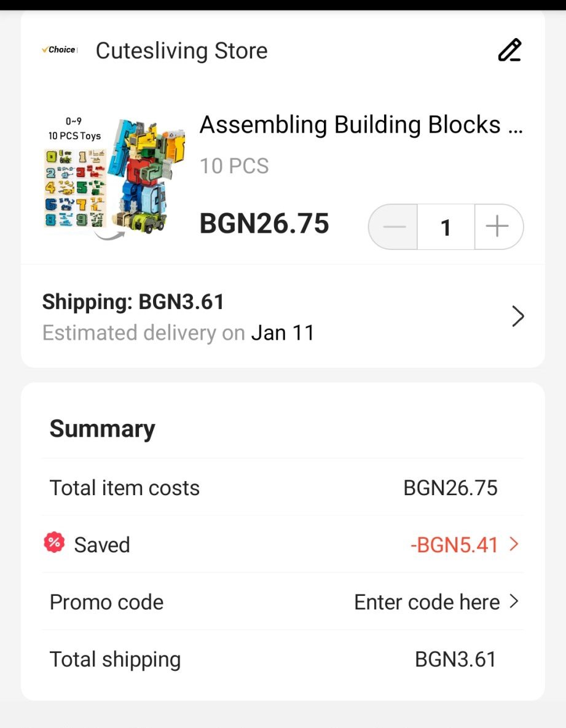Tap the 10 PCS variant label

(x=234, y=166)
